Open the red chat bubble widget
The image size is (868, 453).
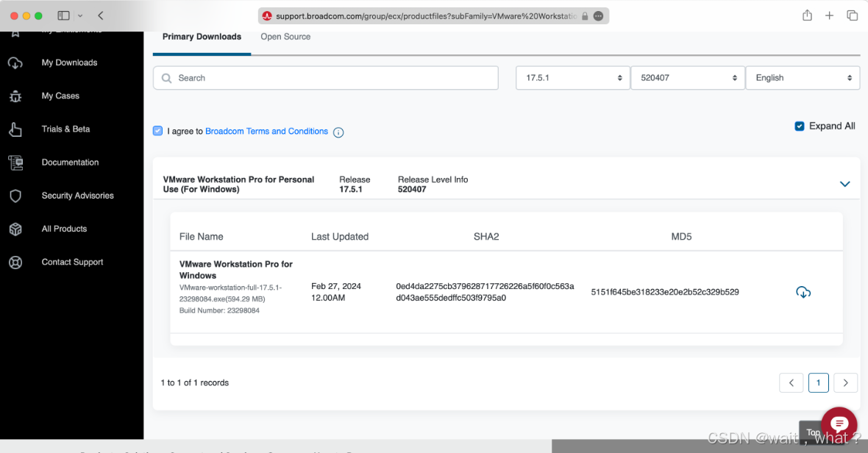pyautogui.click(x=839, y=424)
